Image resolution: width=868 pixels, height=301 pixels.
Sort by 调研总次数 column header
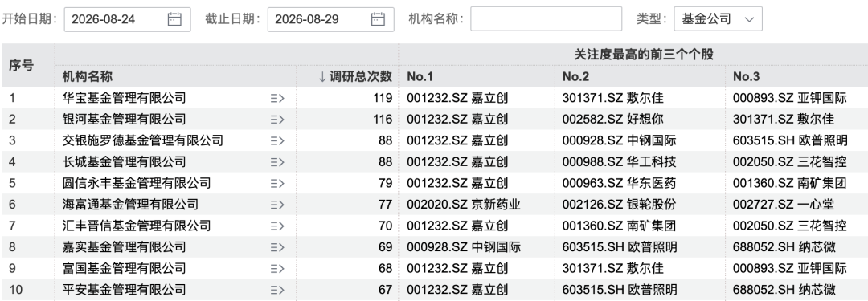click(x=355, y=76)
